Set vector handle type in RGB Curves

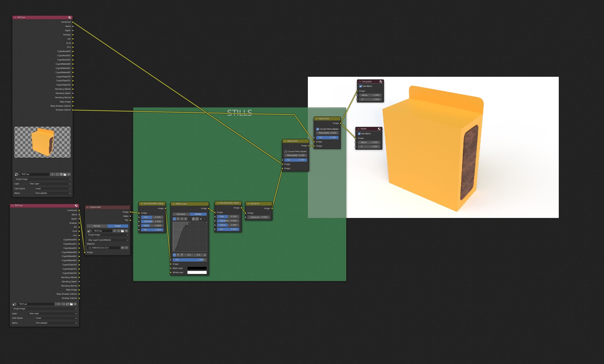pos(178,255)
